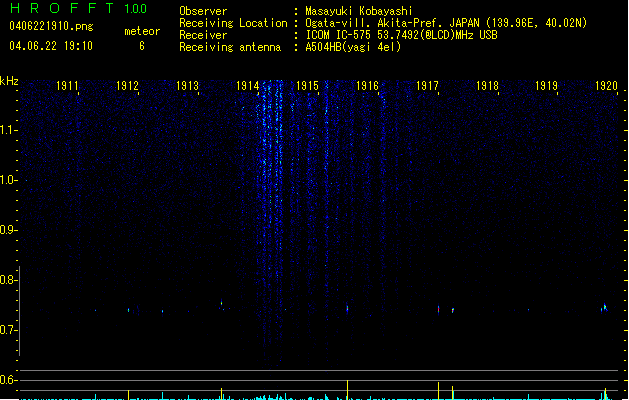629x400 pixels.
Task: Click the meteor label
Action: click(142, 31)
